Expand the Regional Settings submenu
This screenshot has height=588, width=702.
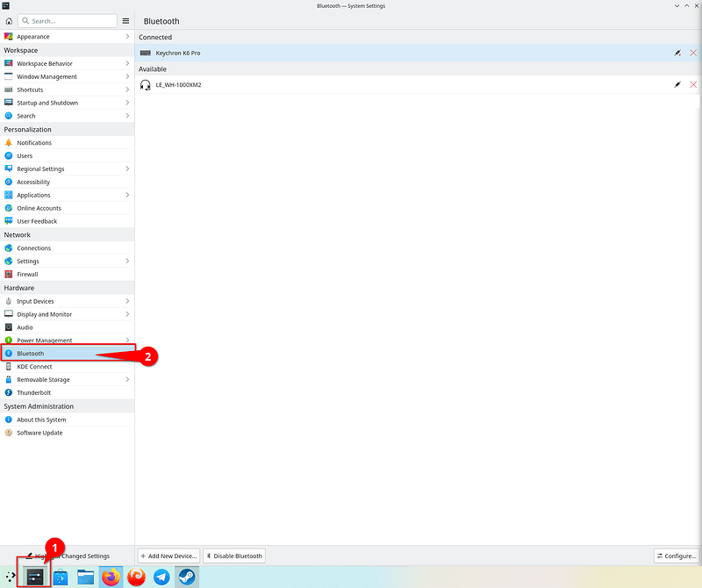[127, 169]
